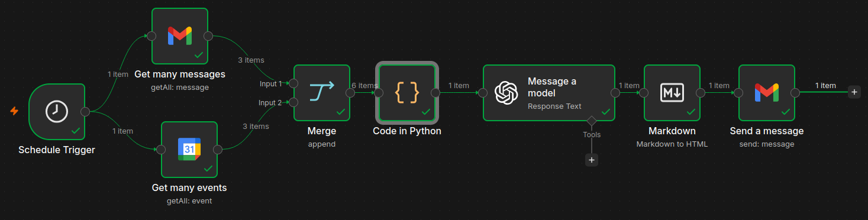Click the Merge node Input 2 connector
Viewport: 868px width, 220px height.
294,102
